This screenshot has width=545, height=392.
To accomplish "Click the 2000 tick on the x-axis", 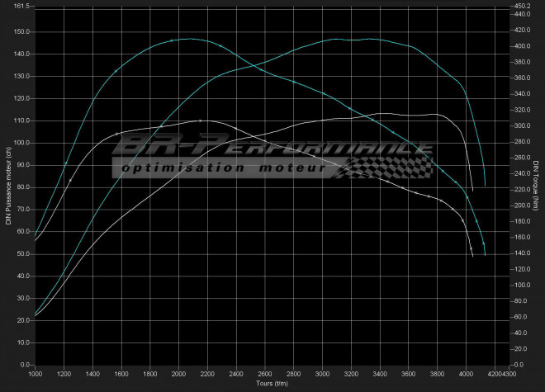I will coord(178,374).
